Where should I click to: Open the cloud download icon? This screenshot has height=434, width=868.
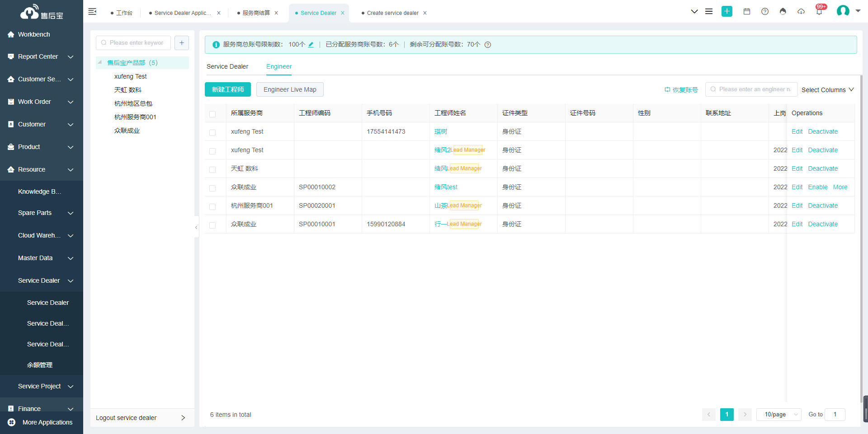(801, 11)
